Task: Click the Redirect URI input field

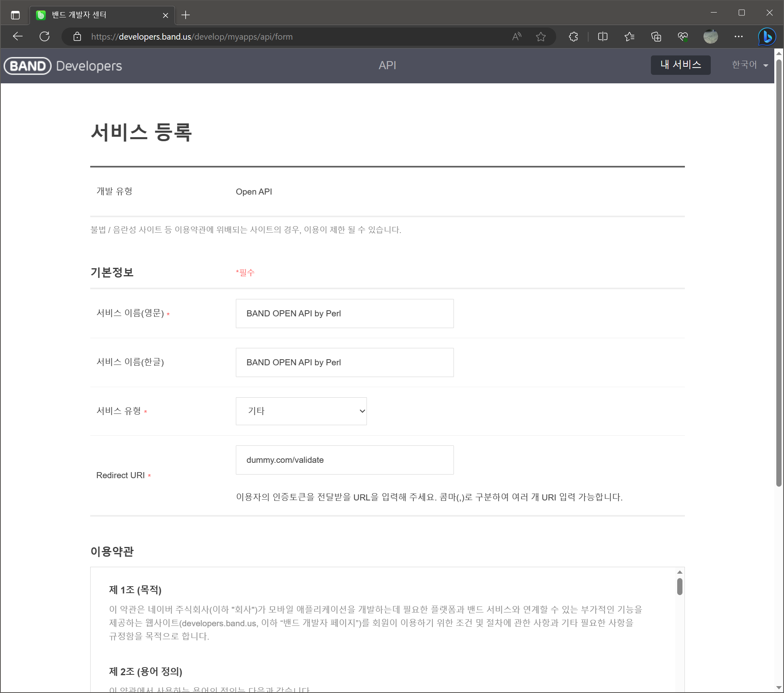Action: (345, 460)
